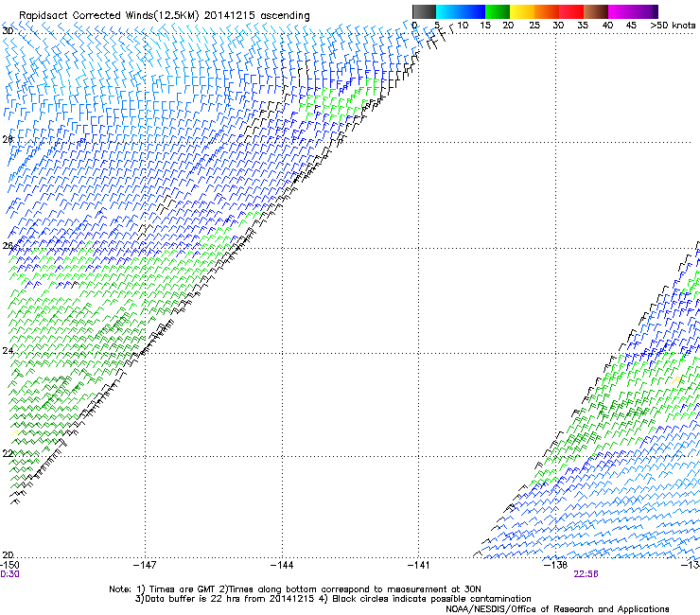Click the longitude label '-141' on the bottom axis
The image size is (700, 615).
418,565
